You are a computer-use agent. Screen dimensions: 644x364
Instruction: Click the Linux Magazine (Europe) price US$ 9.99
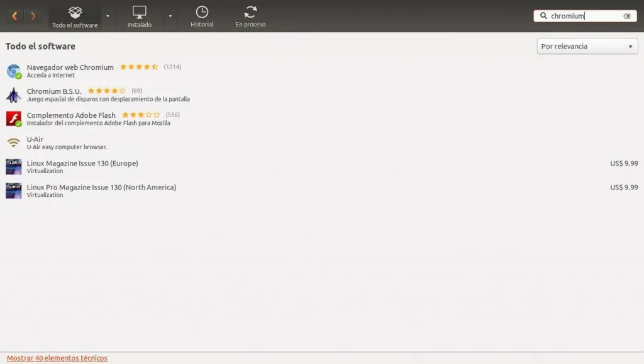[624, 163]
